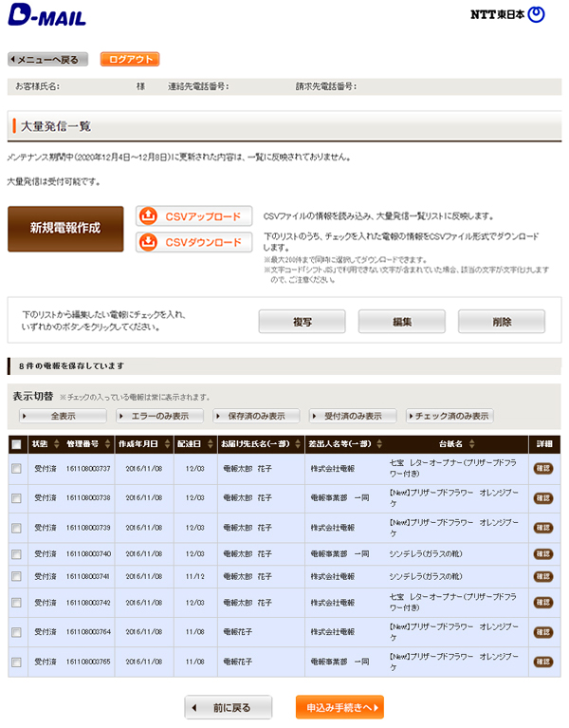
Task: Check the row 161108003765 checkbox
Action: [x=17, y=663]
